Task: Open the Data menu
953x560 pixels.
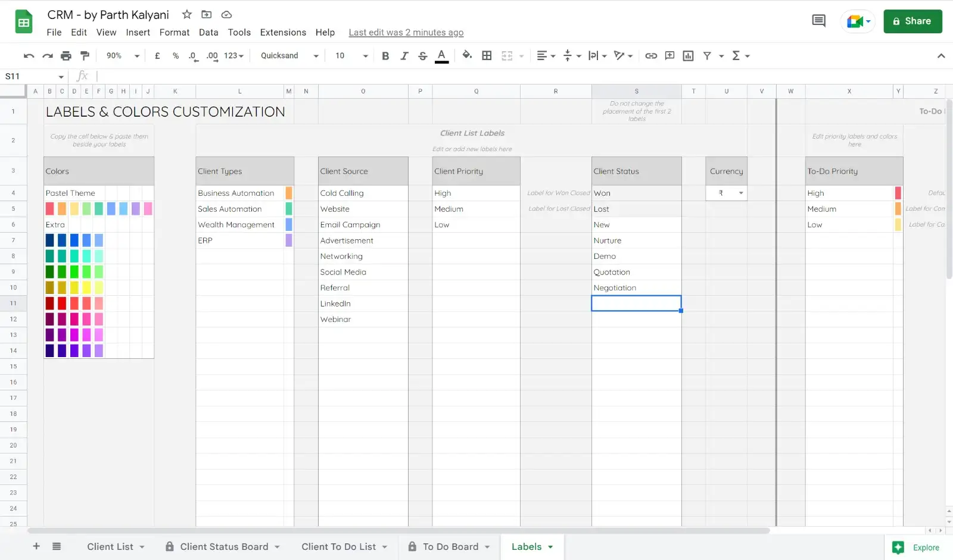Action: click(x=208, y=32)
